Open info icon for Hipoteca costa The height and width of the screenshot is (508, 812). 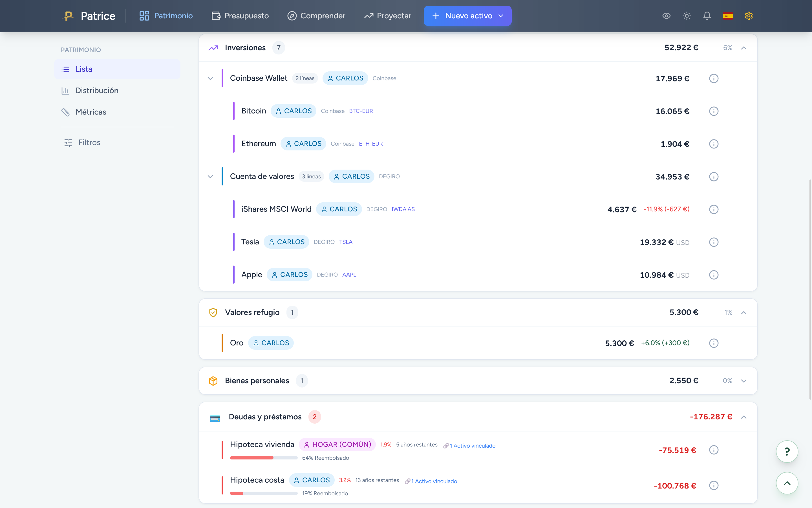point(714,485)
